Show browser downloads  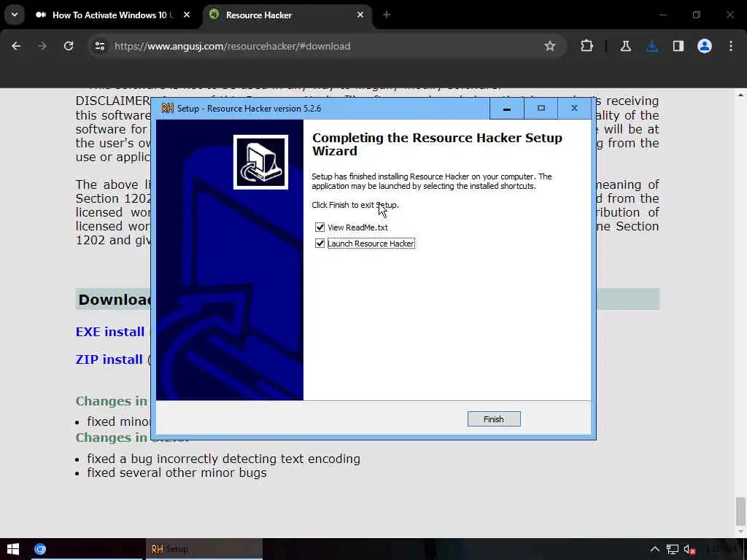pos(652,46)
